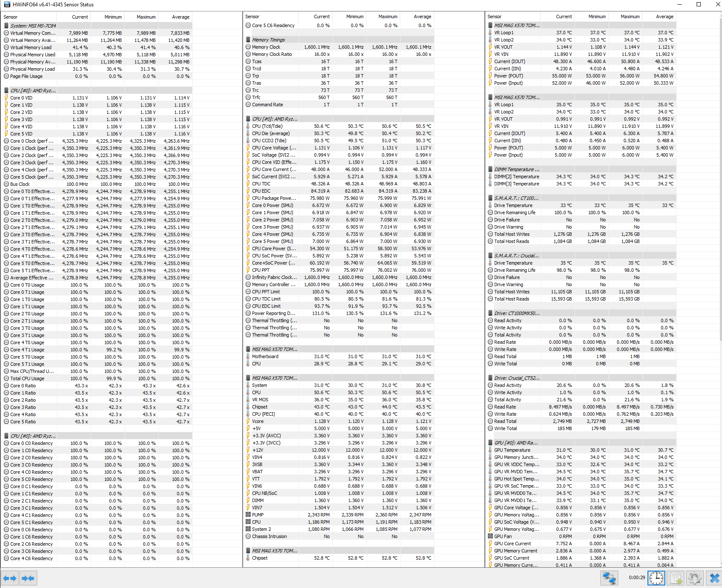Click the lightning icon beside Vcore
This screenshot has width=722, height=588.
(248, 421)
